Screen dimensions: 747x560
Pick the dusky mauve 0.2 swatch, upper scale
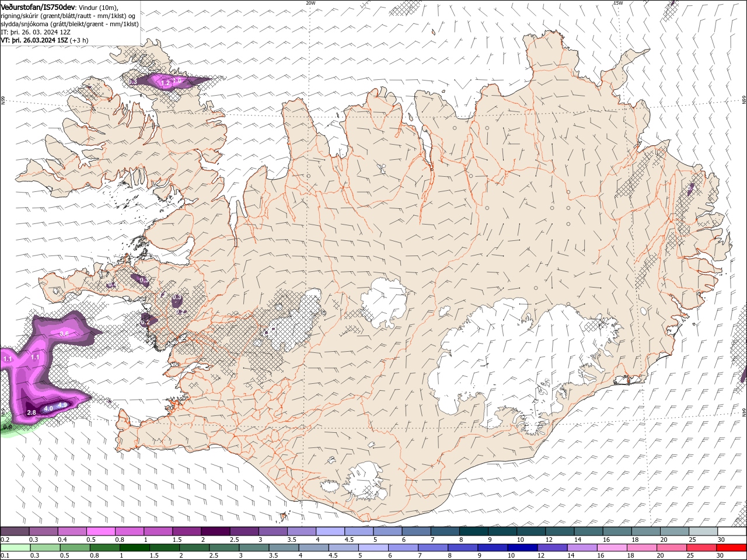tap(15, 531)
